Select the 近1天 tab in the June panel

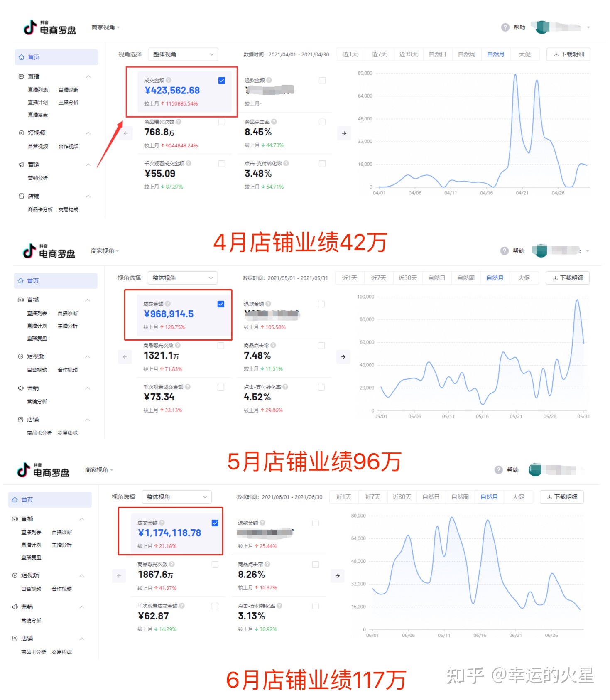343,497
